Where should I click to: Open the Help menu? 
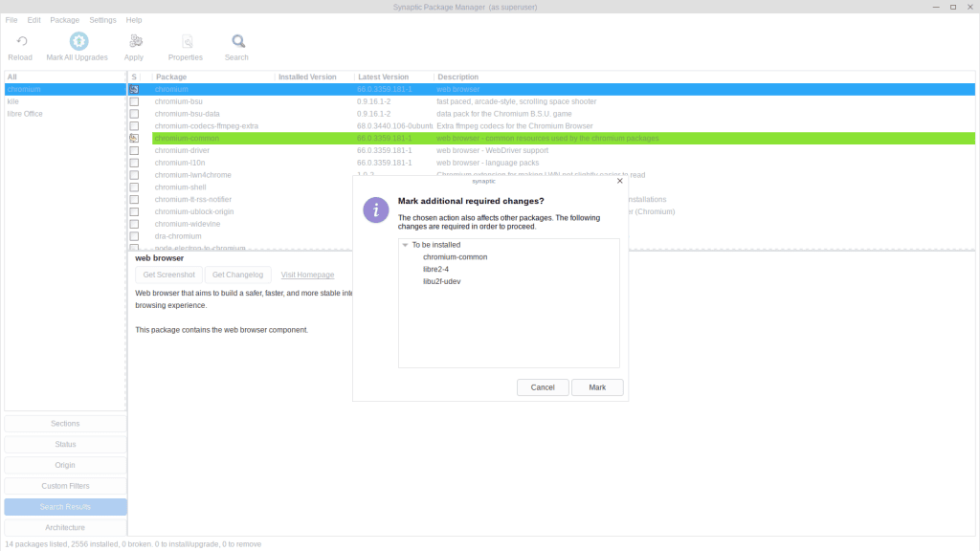pos(134,20)
